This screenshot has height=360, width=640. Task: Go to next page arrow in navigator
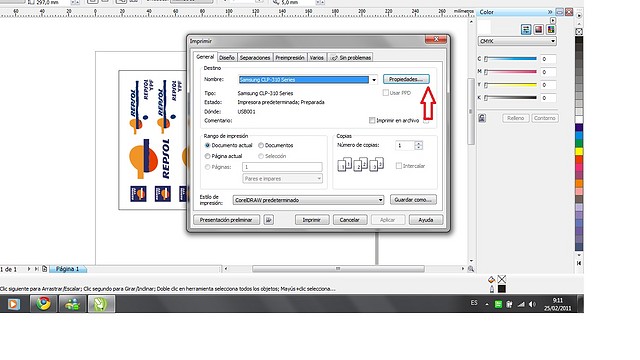point(29,269)
